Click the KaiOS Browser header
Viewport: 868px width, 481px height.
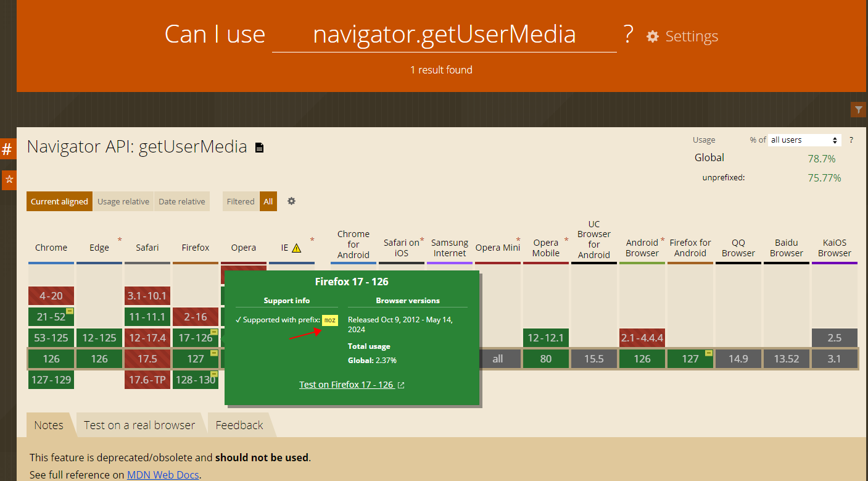pos(835,248)
